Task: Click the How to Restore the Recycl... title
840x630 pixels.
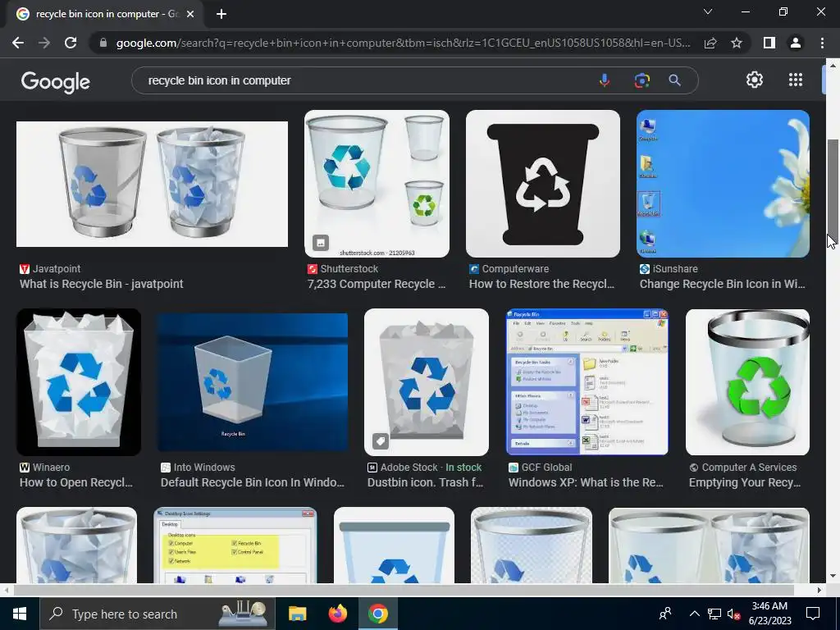Action: pos(541,284)
